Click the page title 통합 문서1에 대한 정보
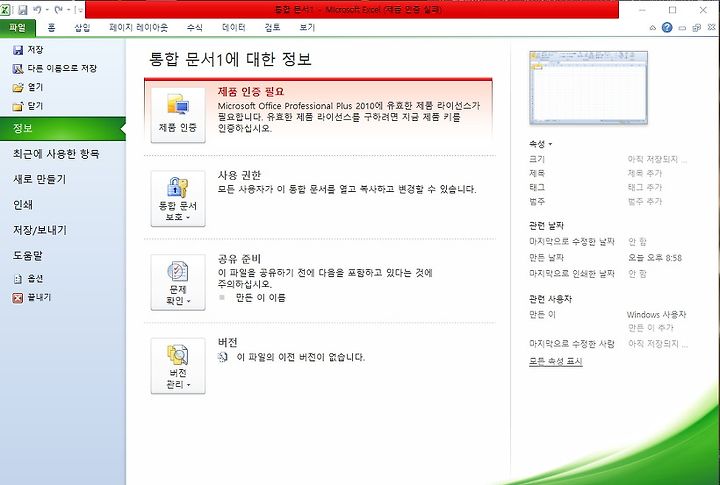Viewport: 720px width, 485px height. [x=230, y=60]
